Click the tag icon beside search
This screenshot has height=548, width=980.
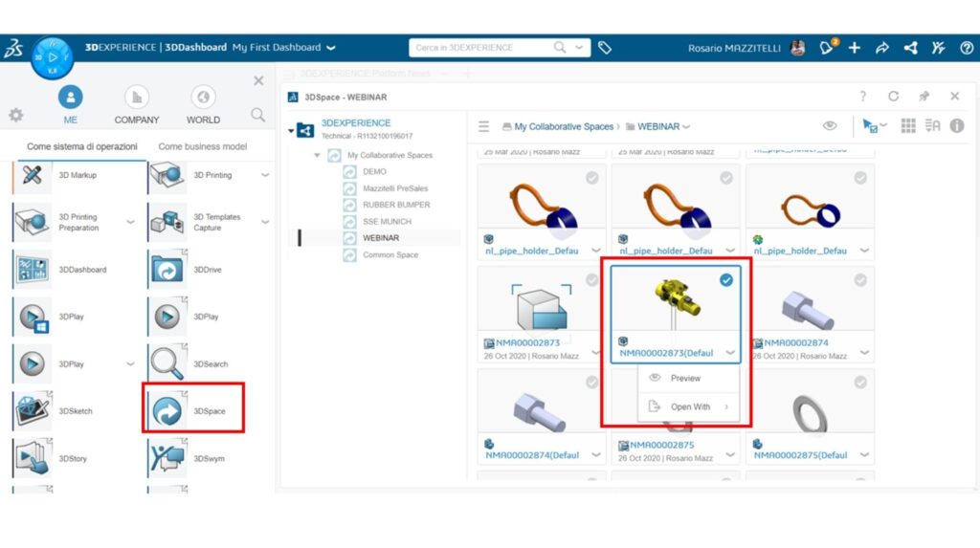pyautogui.click(x=605, y=47)
